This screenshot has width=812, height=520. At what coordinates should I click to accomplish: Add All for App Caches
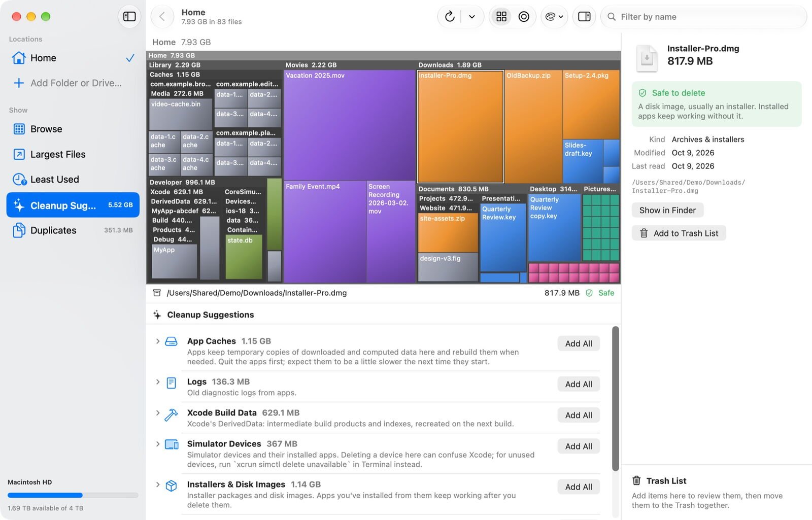(x=579, y=343)
